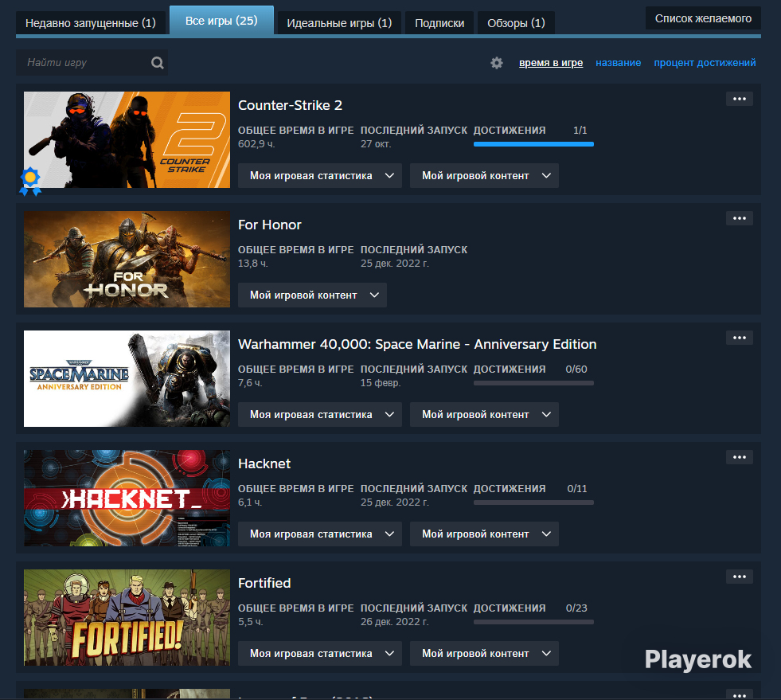Click the 27 окт. last launch date

[376, 144]
